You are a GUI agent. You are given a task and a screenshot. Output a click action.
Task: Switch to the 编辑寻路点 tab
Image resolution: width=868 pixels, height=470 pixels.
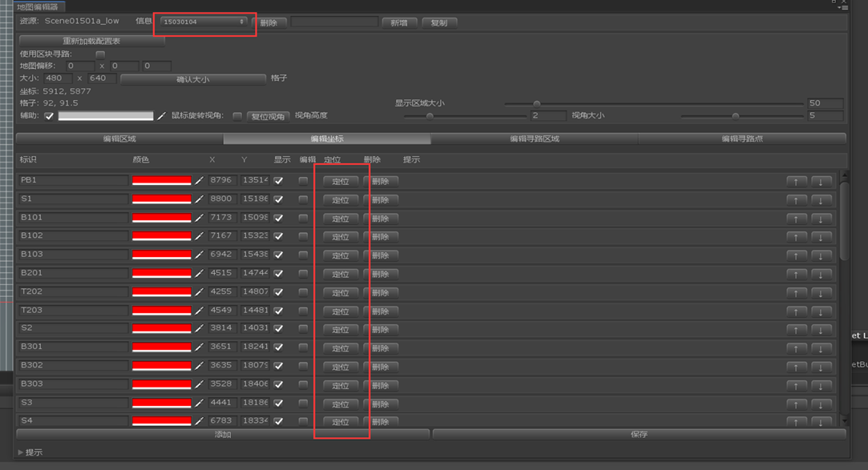click(742, 139)
